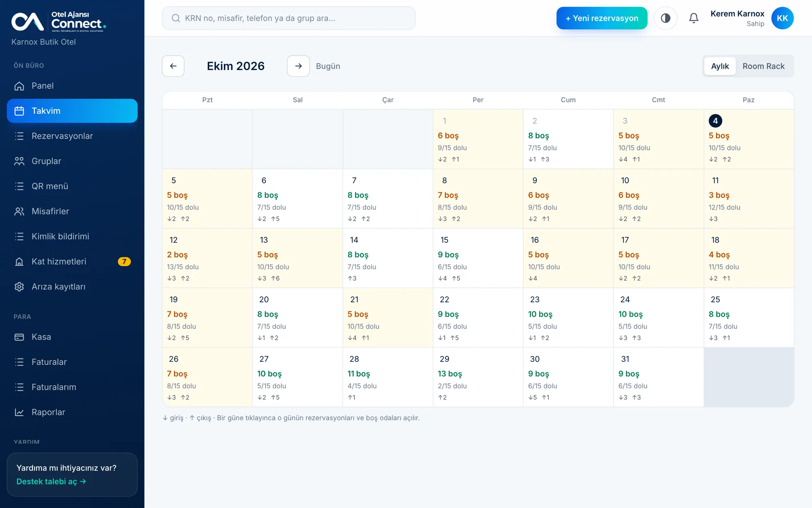Open Raporlar chart icon
Viewport: 812px width, 508px height.
tap(19, 412)
